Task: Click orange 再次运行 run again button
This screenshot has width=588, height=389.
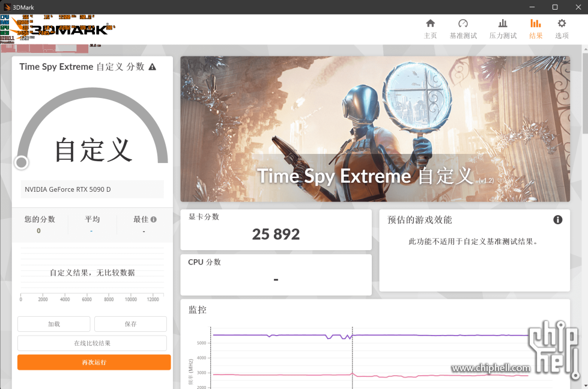Action: point(94,363)
